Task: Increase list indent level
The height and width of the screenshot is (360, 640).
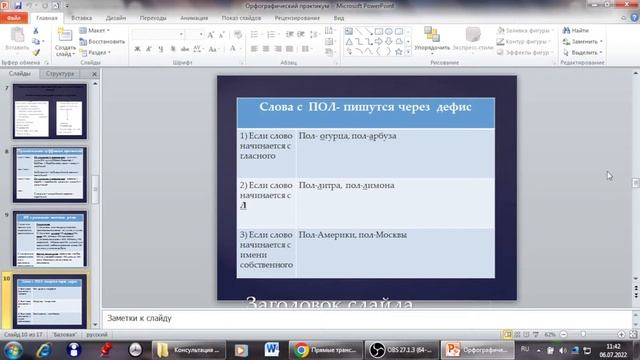Action: [301, 35]
